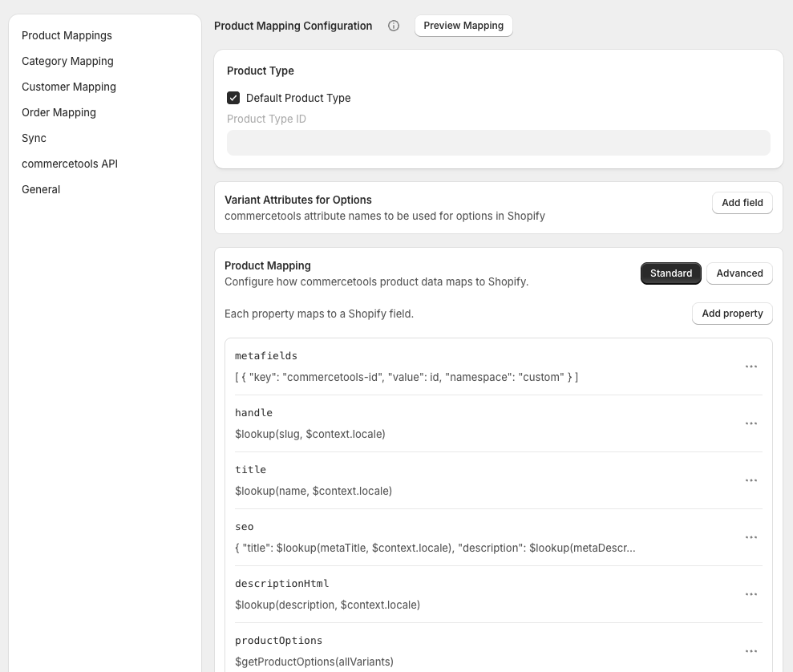Click the Add property button
Screen dimensions: 793x672
pos(732,314)
